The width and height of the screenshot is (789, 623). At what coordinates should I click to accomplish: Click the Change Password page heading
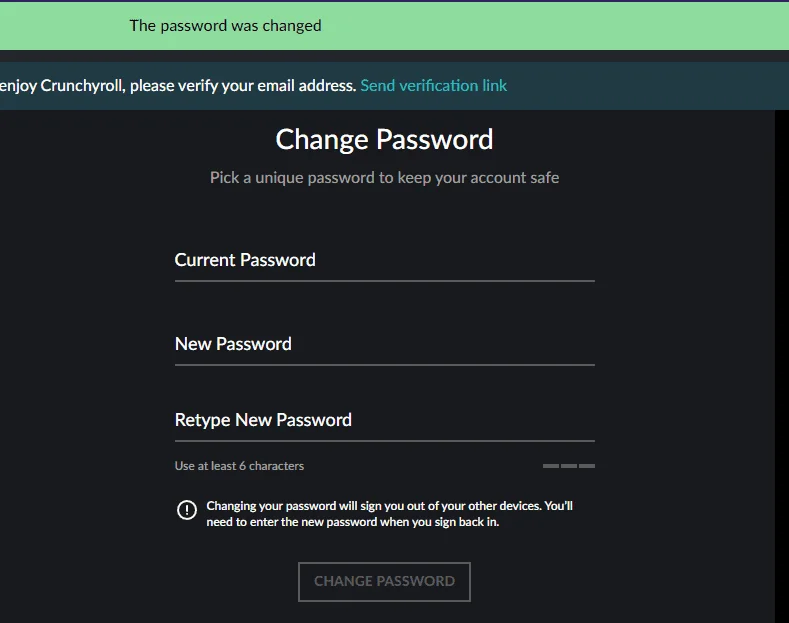click(x=384, y=139)
